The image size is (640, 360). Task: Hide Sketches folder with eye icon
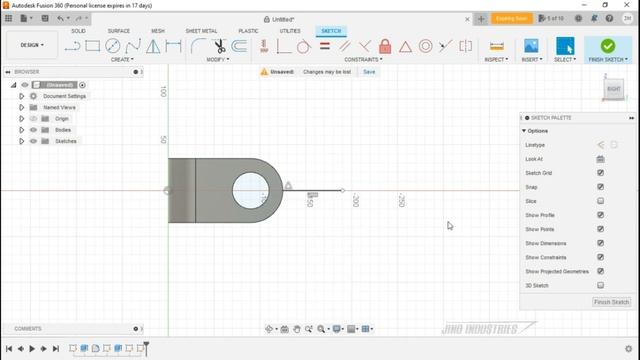33,141
